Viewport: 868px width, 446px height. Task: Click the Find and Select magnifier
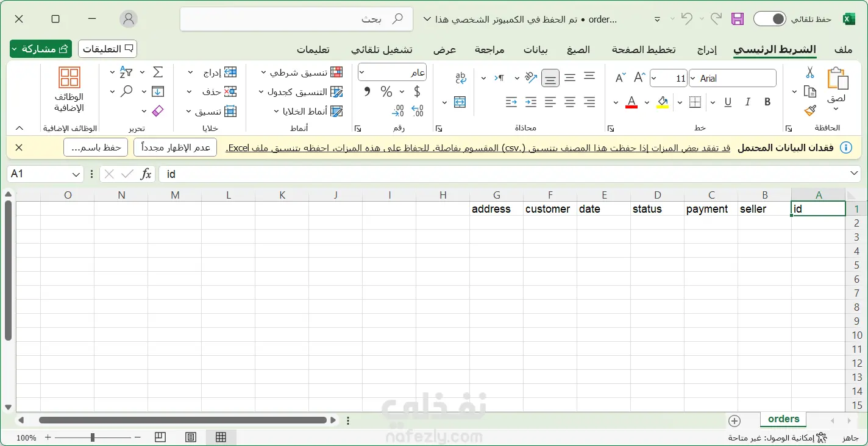[x=126, y=91]
